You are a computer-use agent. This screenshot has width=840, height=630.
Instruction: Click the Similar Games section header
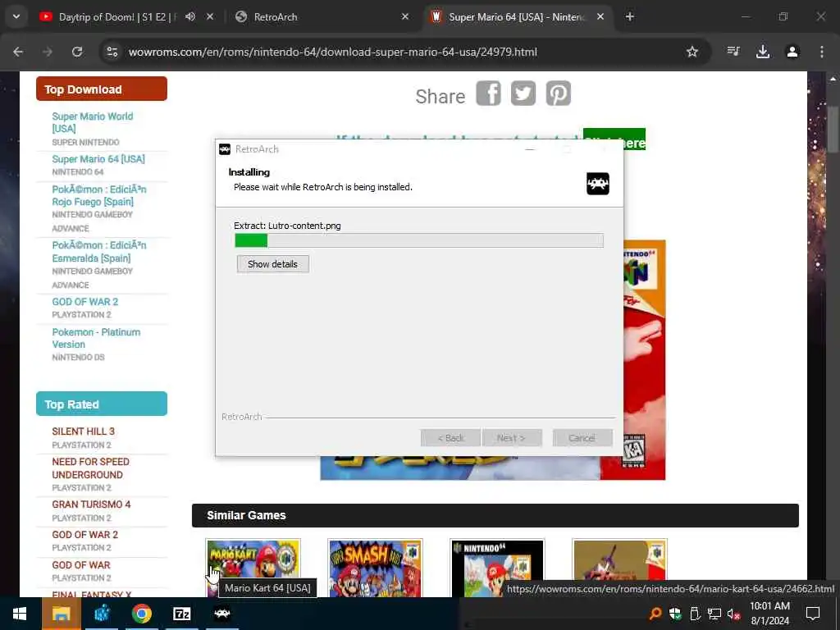coord(495,515)
